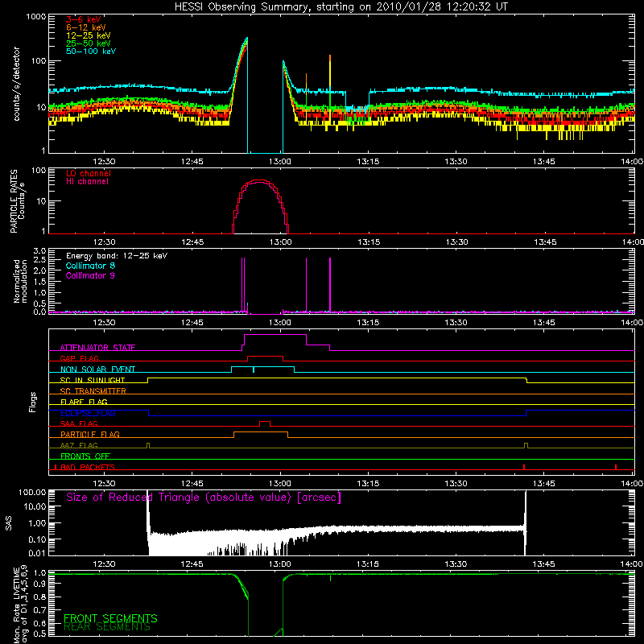Viewport: 644px width, 644px height.
Task: Click the Energy band: 12-25 keV label
Action: pos(117,256)
